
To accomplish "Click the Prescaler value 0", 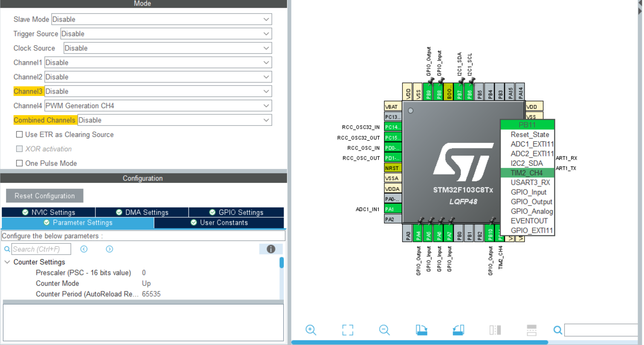I will point(144,273).
